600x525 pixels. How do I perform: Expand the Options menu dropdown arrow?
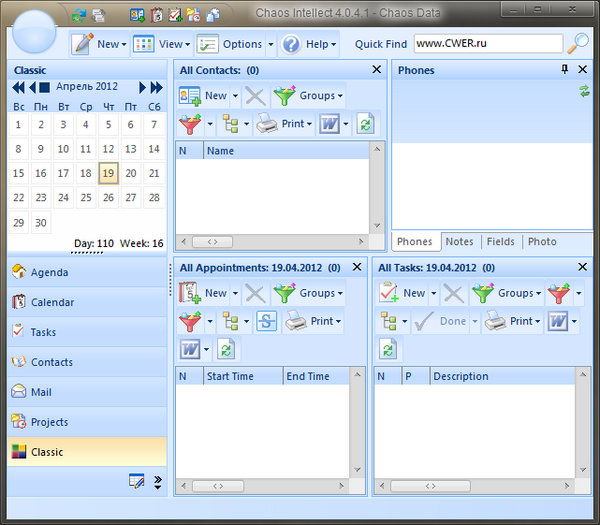(271, 45)
